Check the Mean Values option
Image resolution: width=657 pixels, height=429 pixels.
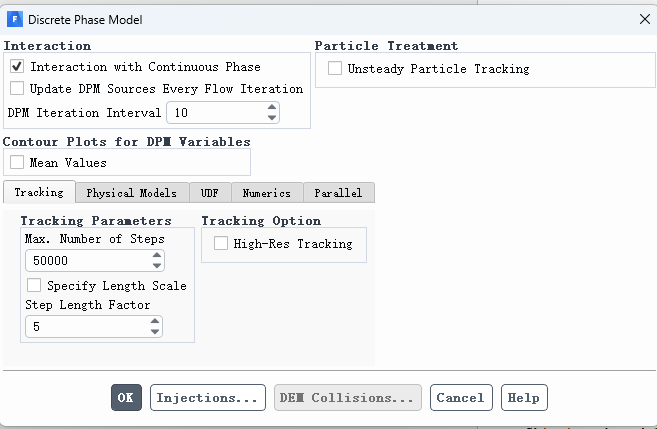click(17, 162)
